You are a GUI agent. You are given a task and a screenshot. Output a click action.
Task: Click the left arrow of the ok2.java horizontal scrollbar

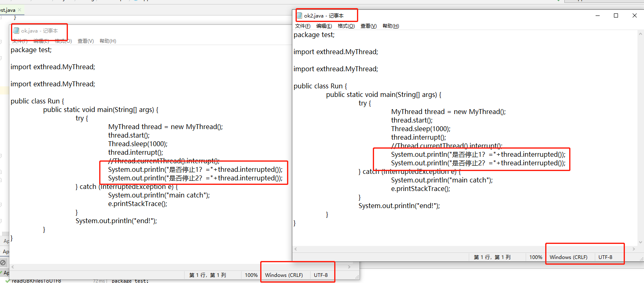pyautogui.click(x=296, y=249)
